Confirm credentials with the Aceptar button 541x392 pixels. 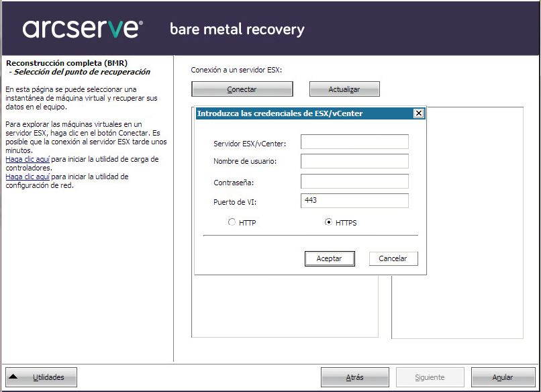pyautogui.click(x=330, y=258)
